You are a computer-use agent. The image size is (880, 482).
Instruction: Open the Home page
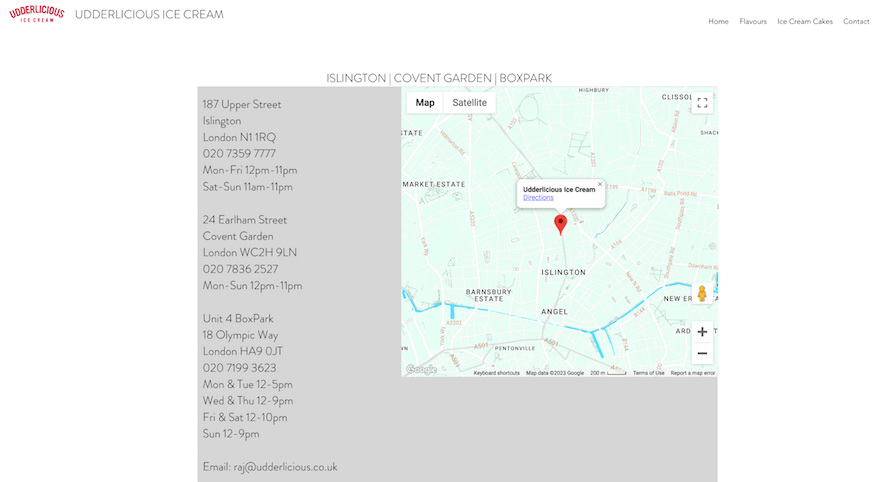pyautogui.click(x=718, y=21)
